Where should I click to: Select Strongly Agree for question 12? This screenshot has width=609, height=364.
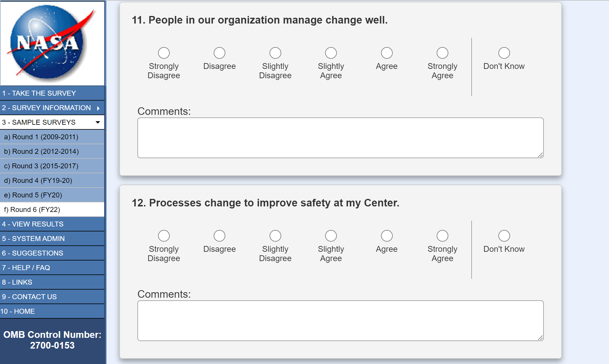pos(442,236)
